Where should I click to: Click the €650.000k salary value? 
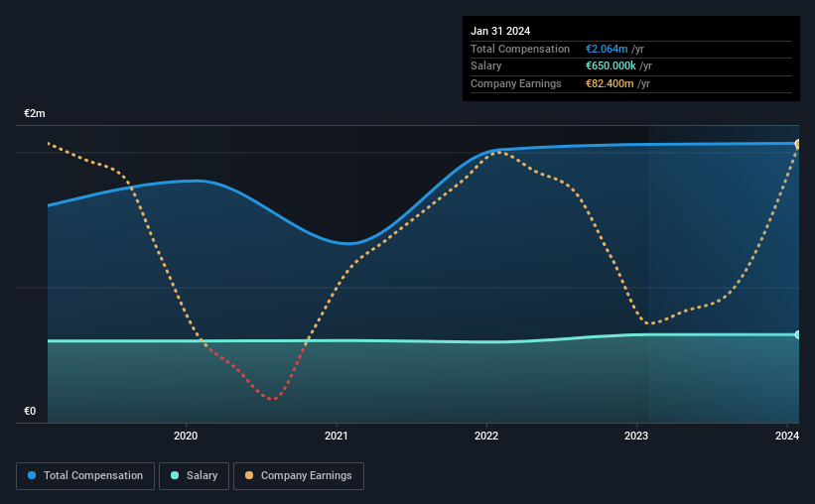click(611, 66)
